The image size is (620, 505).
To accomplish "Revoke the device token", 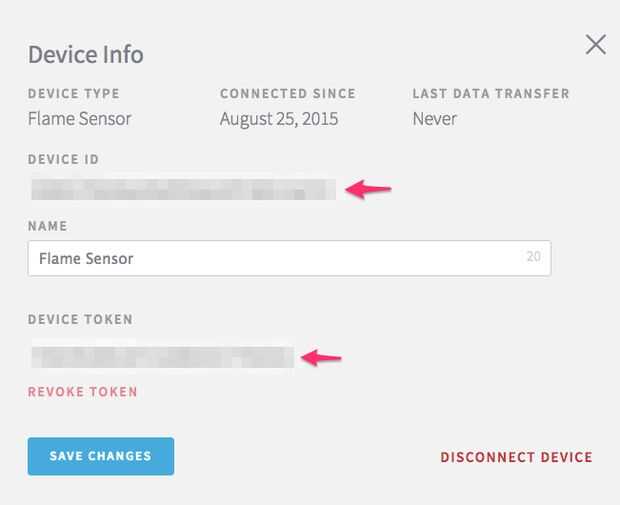I will pyautogui.click(x=83, y=392).
